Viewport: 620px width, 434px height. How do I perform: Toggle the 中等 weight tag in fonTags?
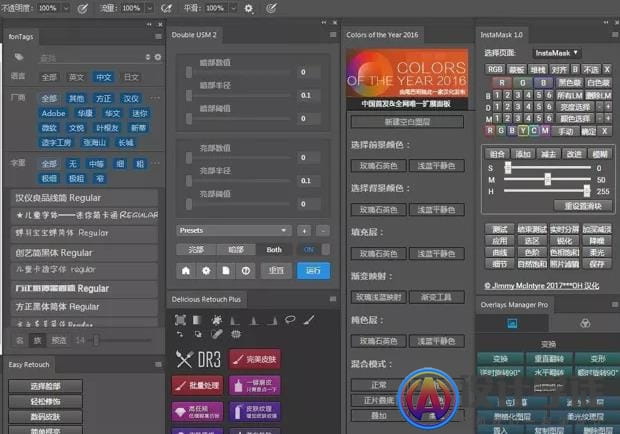pyautogui.click(x=96, y=164)
